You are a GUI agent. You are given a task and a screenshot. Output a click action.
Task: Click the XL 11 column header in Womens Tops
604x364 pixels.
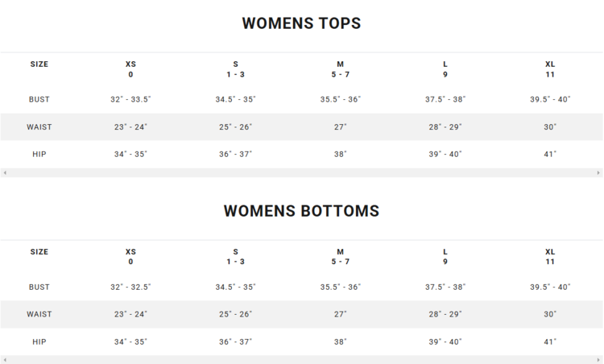coord(550,69)
